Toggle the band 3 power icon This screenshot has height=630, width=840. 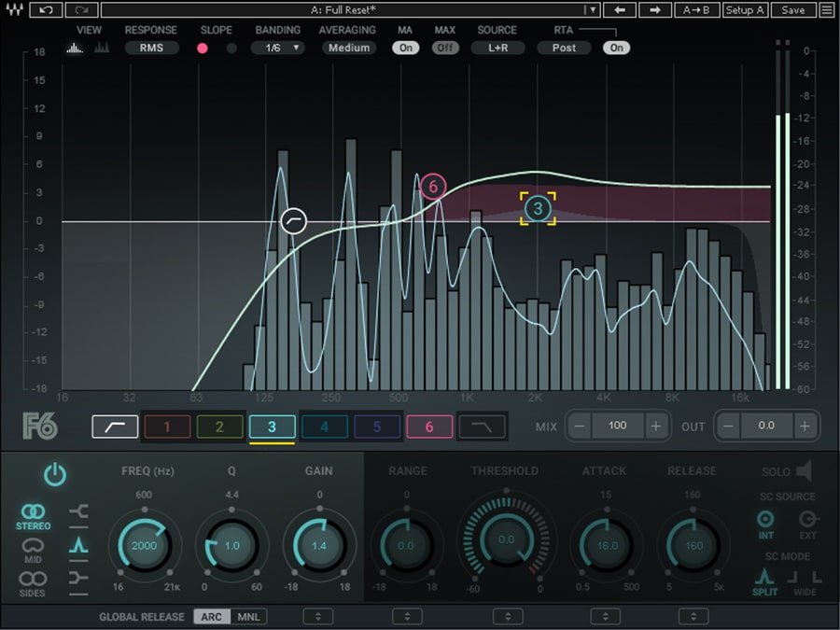click(55, 475)
